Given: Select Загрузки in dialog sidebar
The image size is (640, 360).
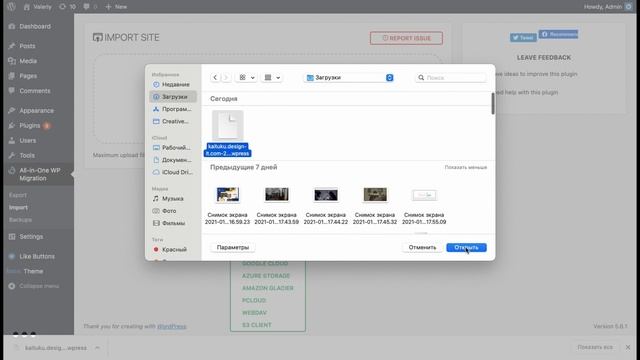Looking at the screenshot, I should tap(173, 97).
